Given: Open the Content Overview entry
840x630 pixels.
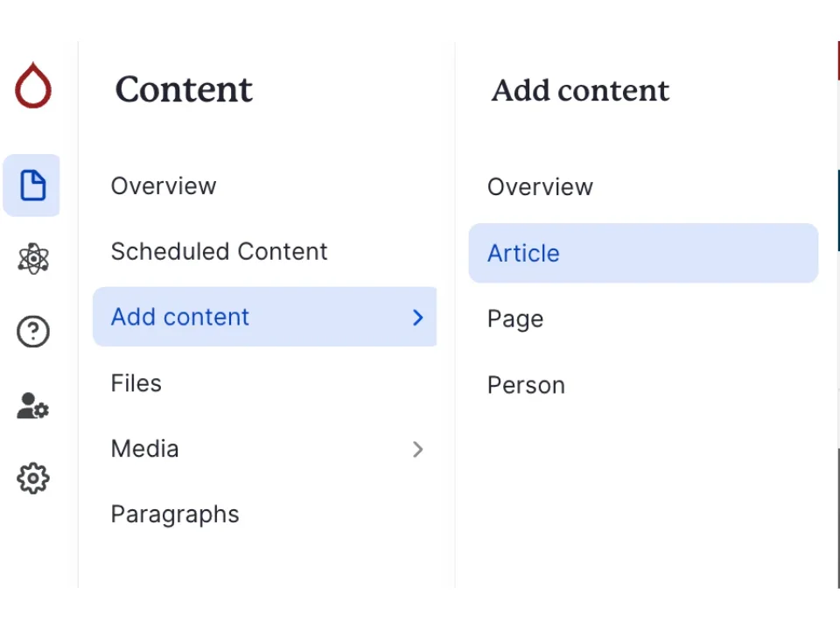Looking at the screenshot, I should pos(164,185).
